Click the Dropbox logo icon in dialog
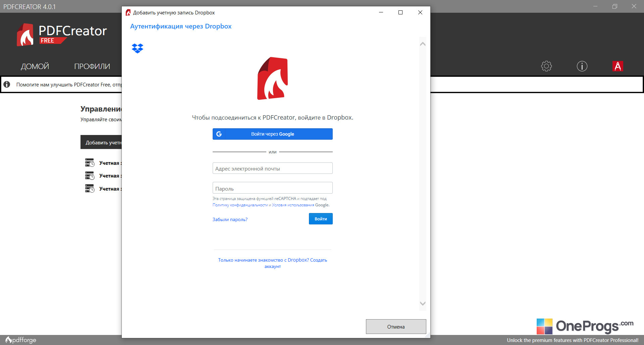 (x=138, y=49)
